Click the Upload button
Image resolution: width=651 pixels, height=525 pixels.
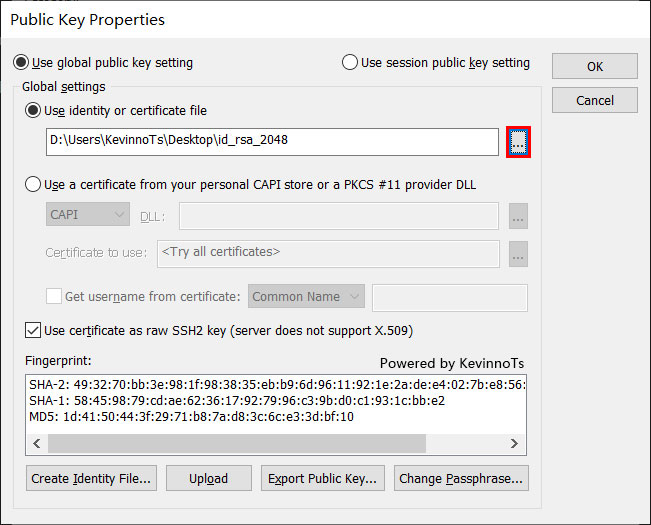point(209,478)
